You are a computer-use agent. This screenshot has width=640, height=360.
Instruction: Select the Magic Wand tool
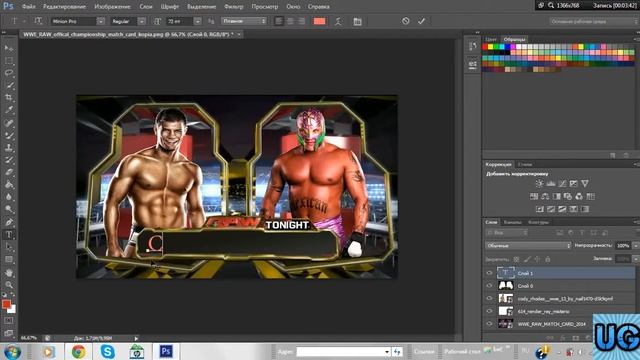pyautogui.click(x=9, y=86)
